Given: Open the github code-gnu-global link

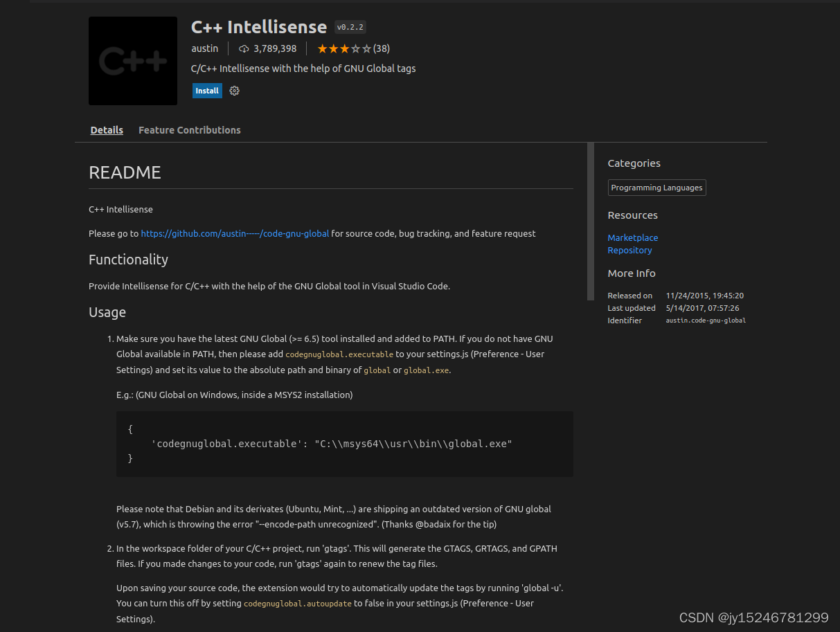Looking at the screenshot, I should (235, 234).
